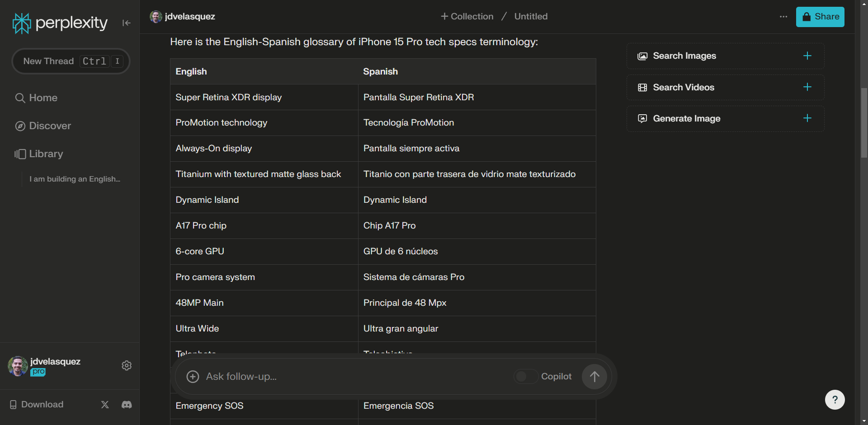Viewport: 868px width, 425px height.
Task: Expand Generate Image plus icon
Action: [807, 118]
